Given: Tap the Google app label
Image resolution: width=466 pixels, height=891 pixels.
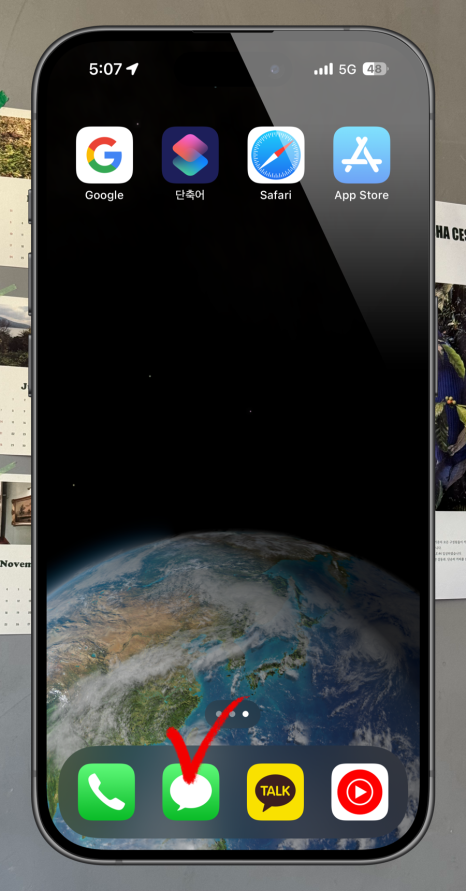Looking at the screenshot, I should click(x=104, y=195).
